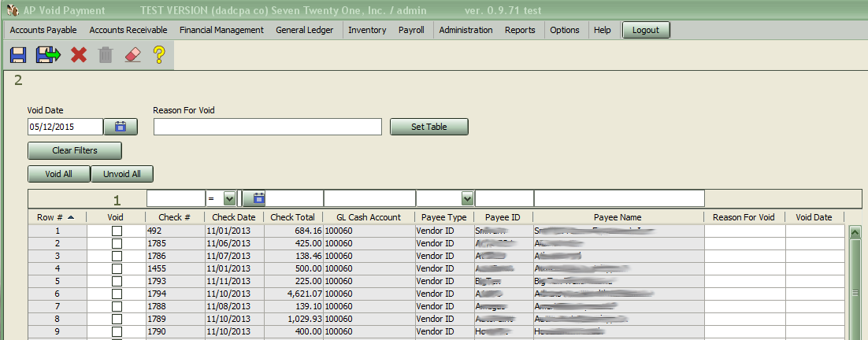Open Inventory menu
868x340 pixels.
coord(367,30)
